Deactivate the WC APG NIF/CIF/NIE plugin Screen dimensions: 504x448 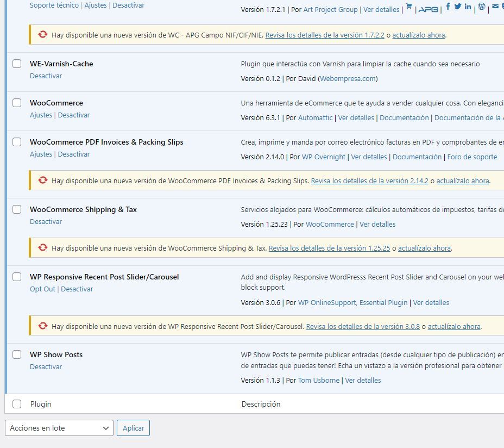tap(128, 5)
